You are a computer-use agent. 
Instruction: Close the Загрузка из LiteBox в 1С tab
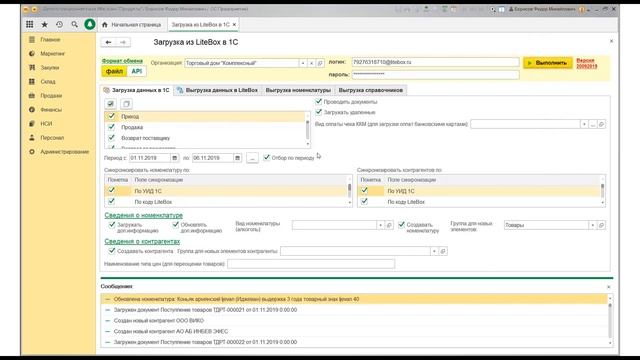234,25
